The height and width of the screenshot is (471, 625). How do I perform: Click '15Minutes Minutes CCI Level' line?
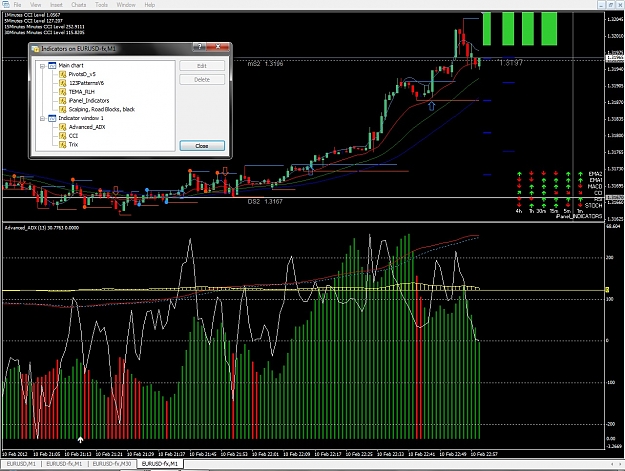pyautogui.click(x=44, y=27)
